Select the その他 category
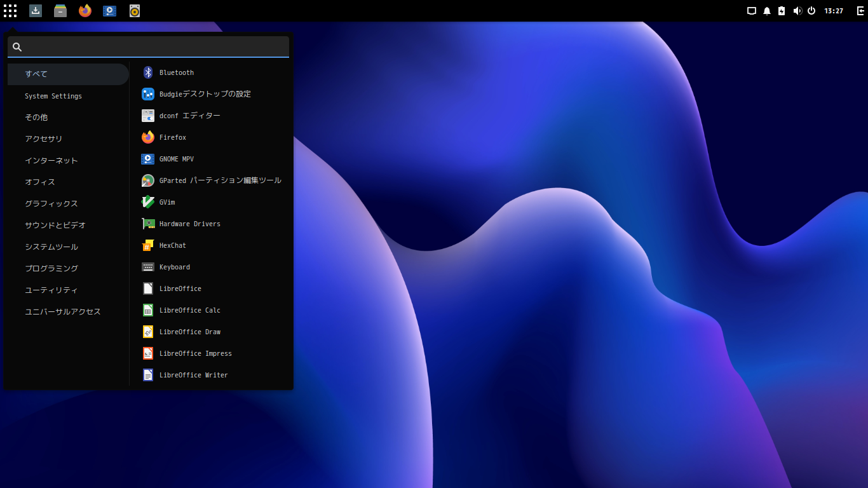 click(x=69, y=118)
